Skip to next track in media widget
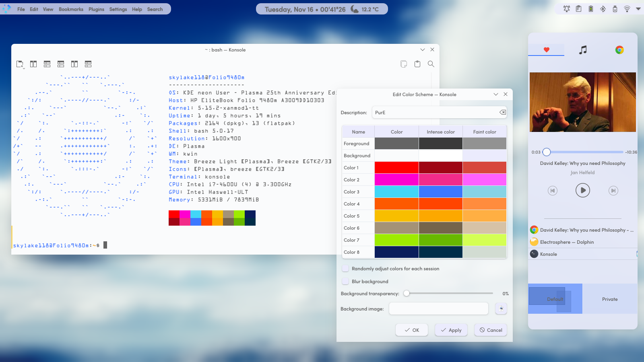The height and width of the screenshot is (362, 644). 613,191
